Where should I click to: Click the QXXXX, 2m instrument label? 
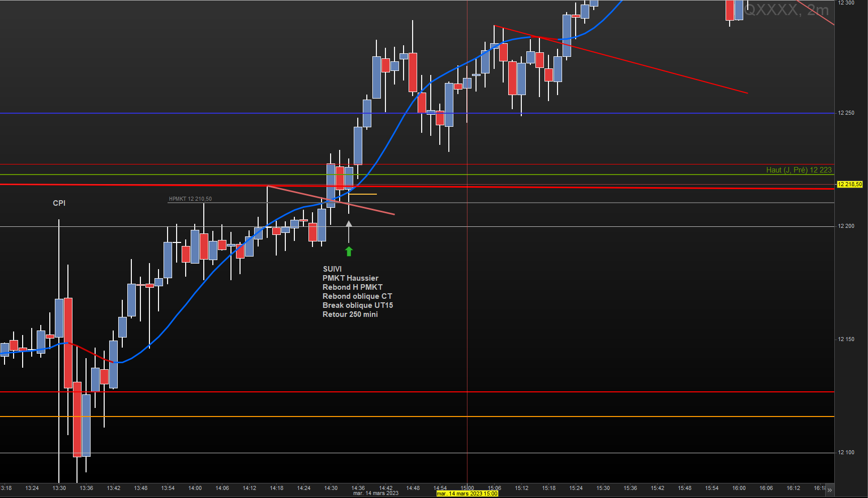pyautogui.click(x=786, y=10)
